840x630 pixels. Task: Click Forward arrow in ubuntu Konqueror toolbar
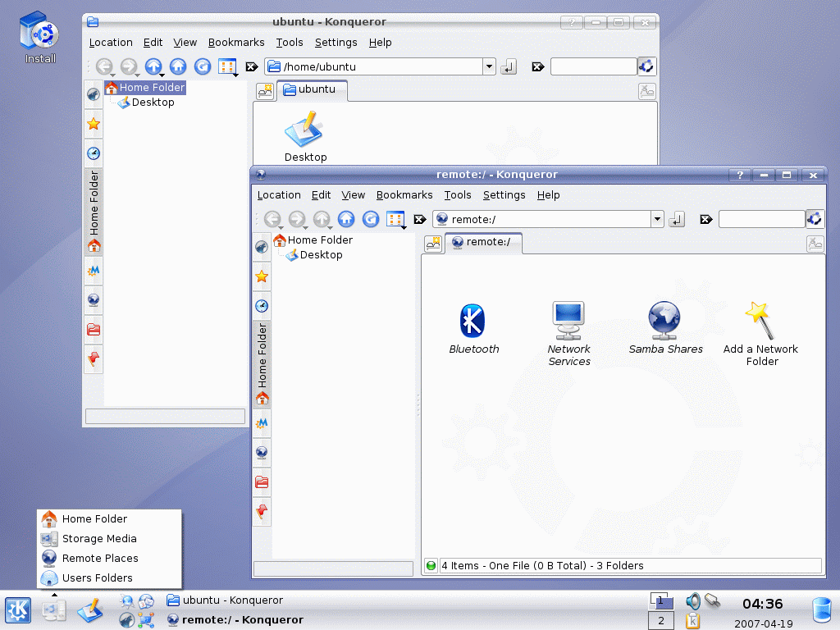tap(128, 66)
